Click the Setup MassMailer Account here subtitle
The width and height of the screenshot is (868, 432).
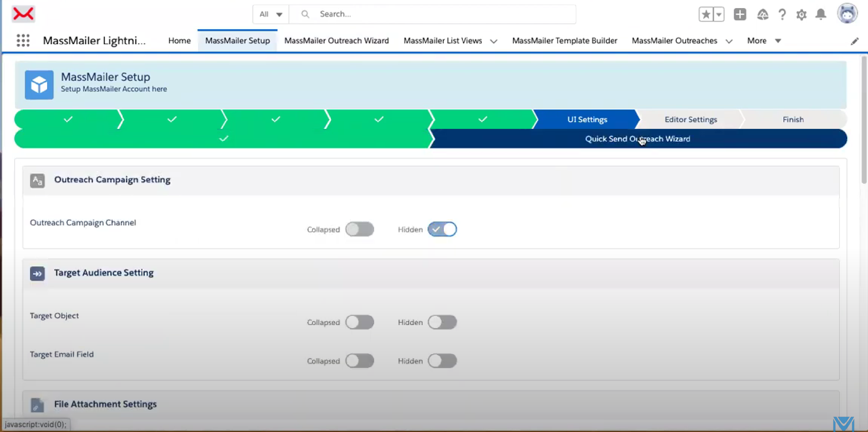point(114,89)
